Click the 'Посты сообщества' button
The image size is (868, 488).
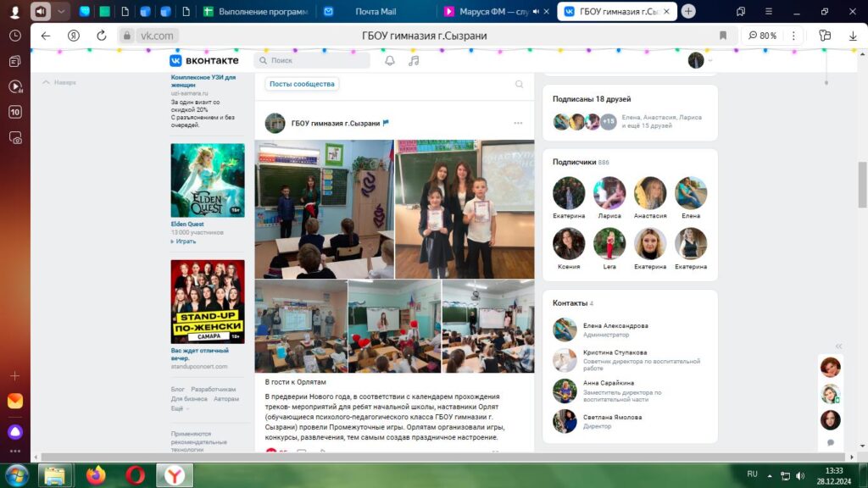(303, 84)
